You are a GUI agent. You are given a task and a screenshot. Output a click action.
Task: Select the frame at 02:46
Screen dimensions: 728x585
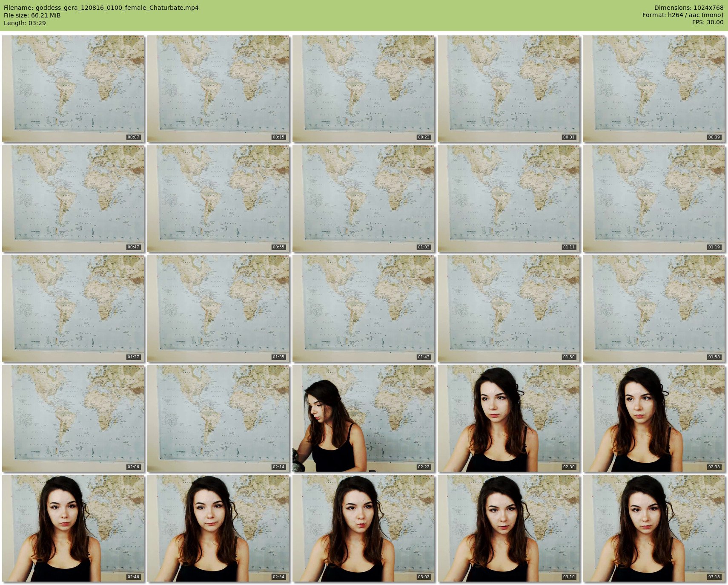73,528
